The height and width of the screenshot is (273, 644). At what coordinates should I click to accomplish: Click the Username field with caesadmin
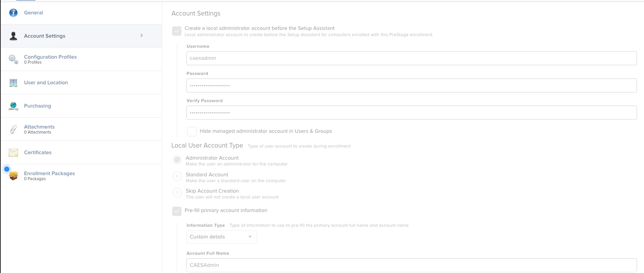coord(412,58)
